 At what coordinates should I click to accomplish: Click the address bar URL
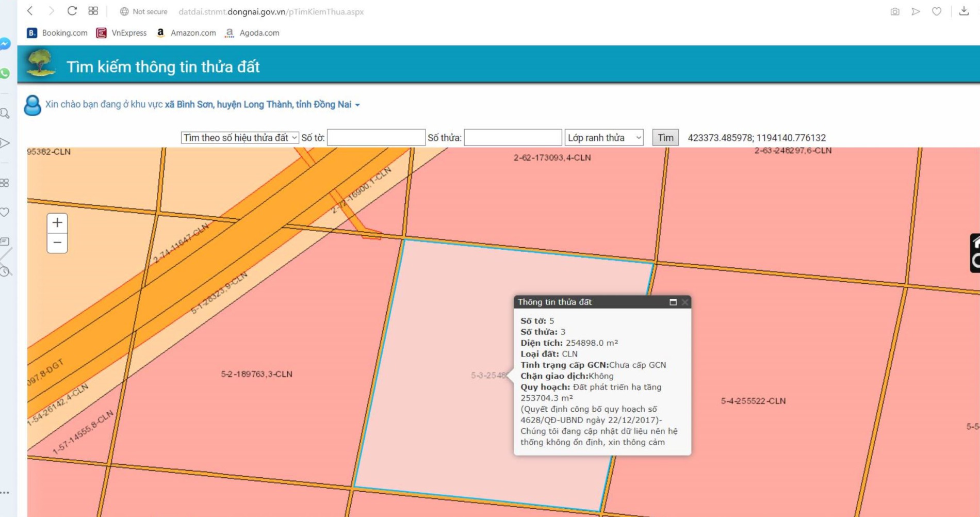coord(271,11)
